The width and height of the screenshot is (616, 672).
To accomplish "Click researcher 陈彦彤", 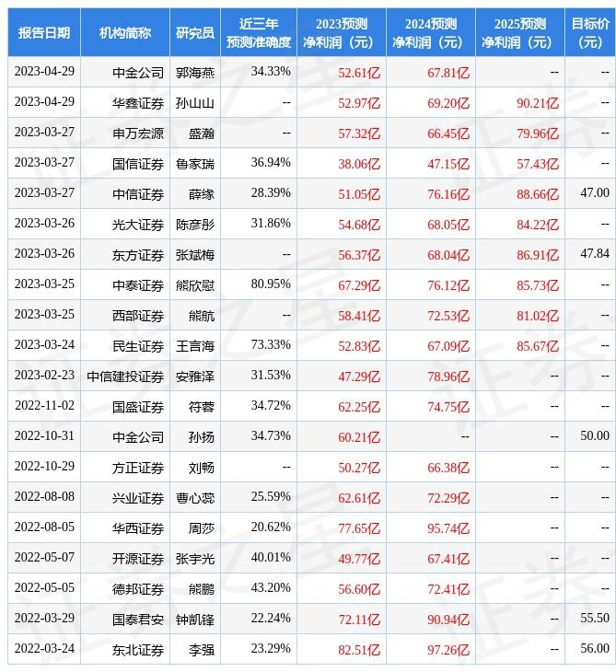I will [x=195, y=225].
